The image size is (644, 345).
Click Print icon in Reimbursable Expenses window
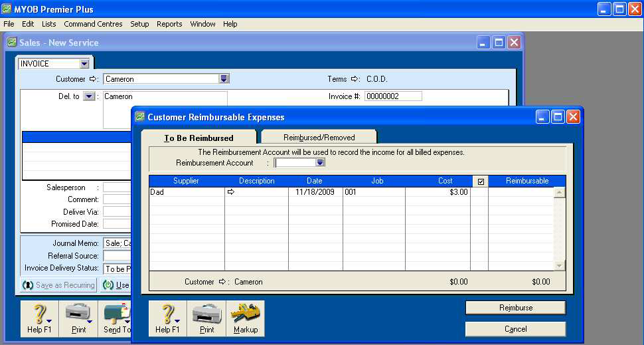tap(206, 318)
